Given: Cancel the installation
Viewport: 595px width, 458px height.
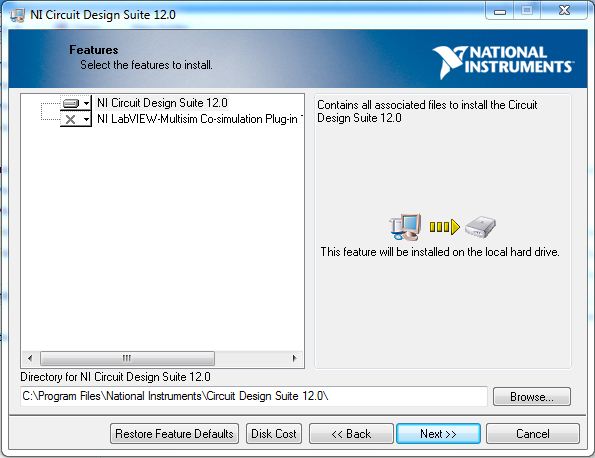Looking at the screenshot, I should pyautogui.click(x=533, y=434).
